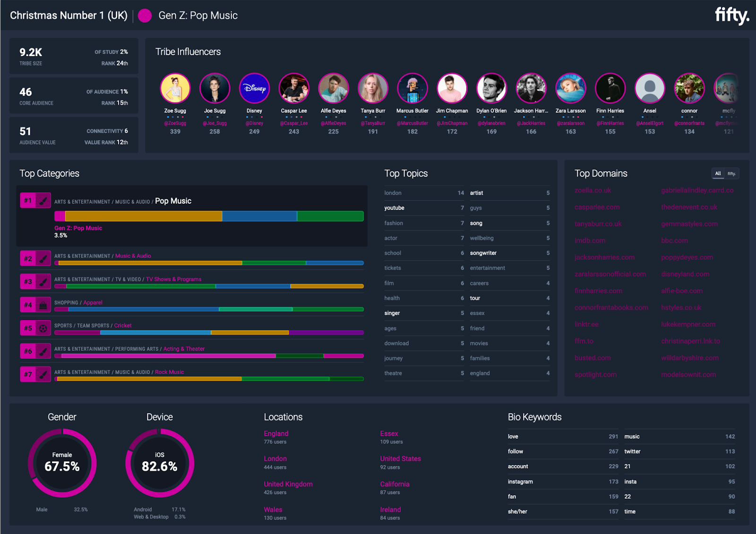This screenshot has width=756, height=534.
Task: Select the Apparel category link
Action: [93, 303]
